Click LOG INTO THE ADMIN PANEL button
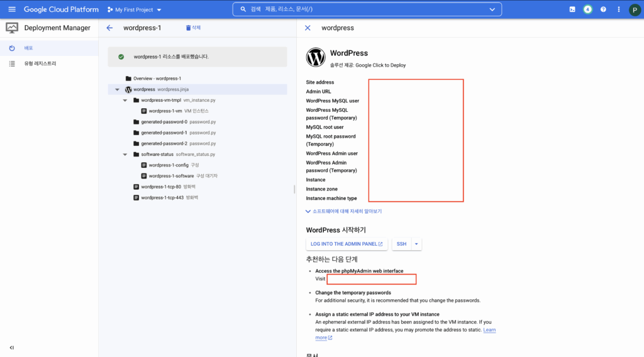Screen dimensions: 644x357 347,244
